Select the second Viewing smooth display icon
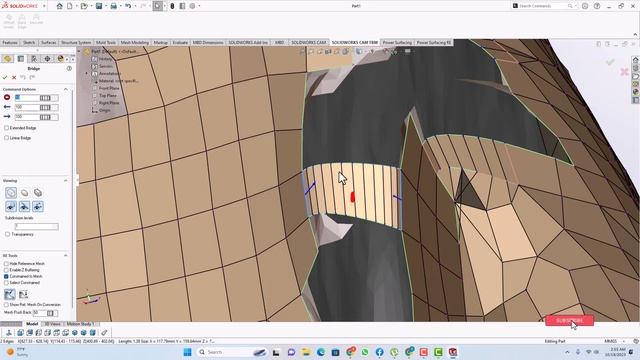The width and height of the screenshot is (640, 360). pos(24,193)
